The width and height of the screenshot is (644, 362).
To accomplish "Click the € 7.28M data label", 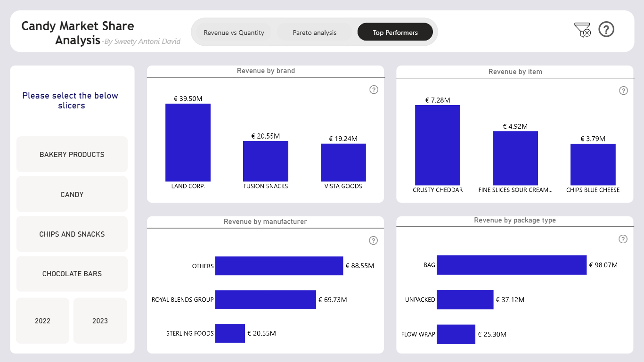I will (x=438, y=100).
